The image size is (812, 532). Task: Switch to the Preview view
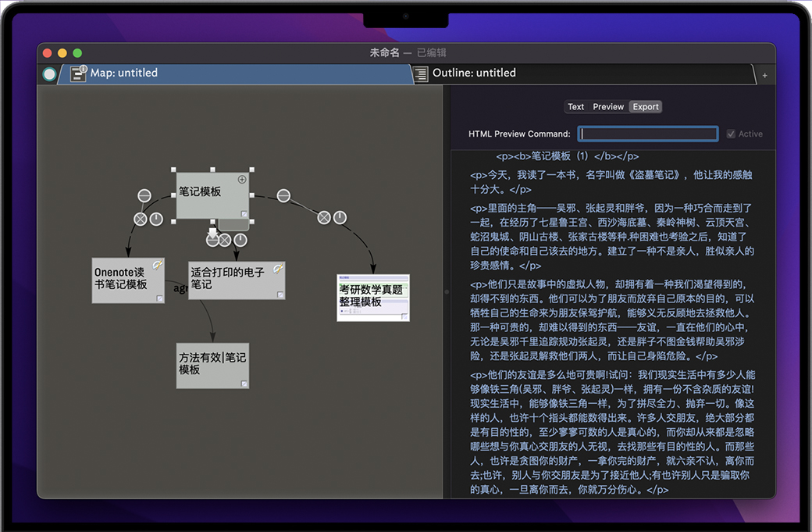[607, 107]
